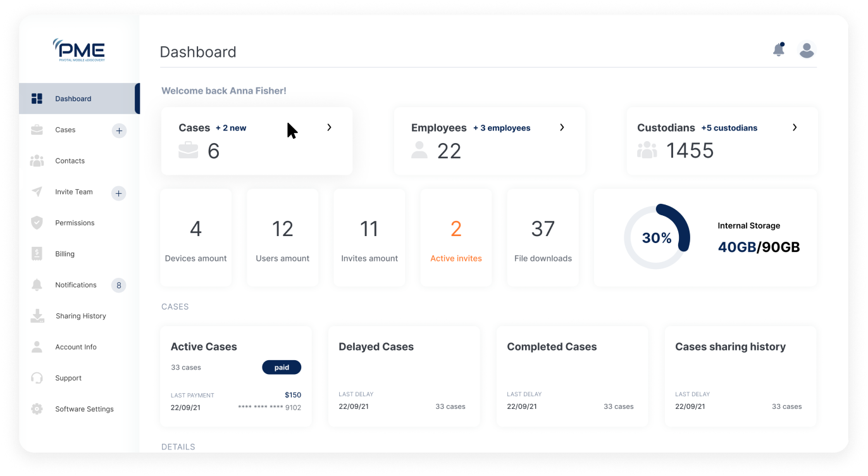Click the Contacts people icon in sidebar

37,161
